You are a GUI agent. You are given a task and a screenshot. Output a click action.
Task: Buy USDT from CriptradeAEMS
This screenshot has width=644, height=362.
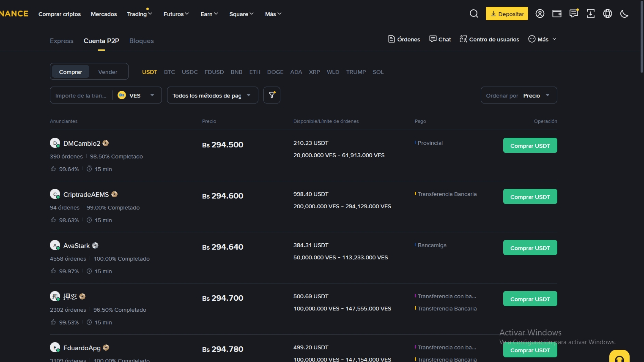[530, 196]
